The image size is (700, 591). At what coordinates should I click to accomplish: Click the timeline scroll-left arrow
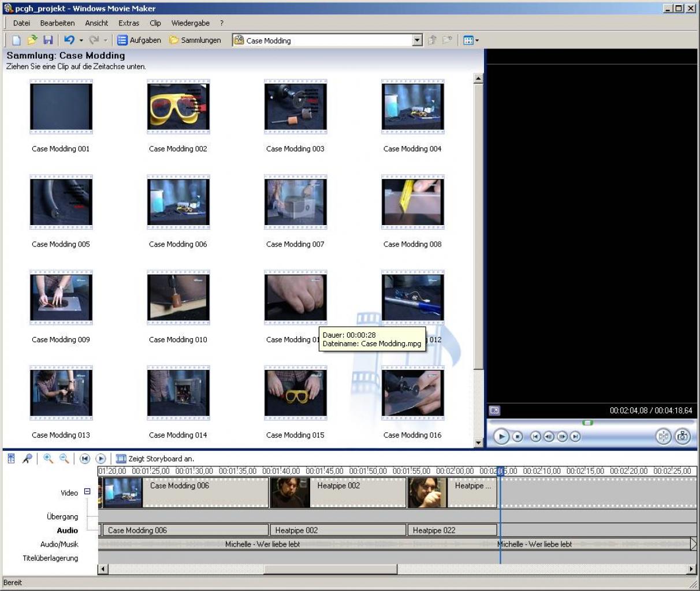tap(103, 569)
